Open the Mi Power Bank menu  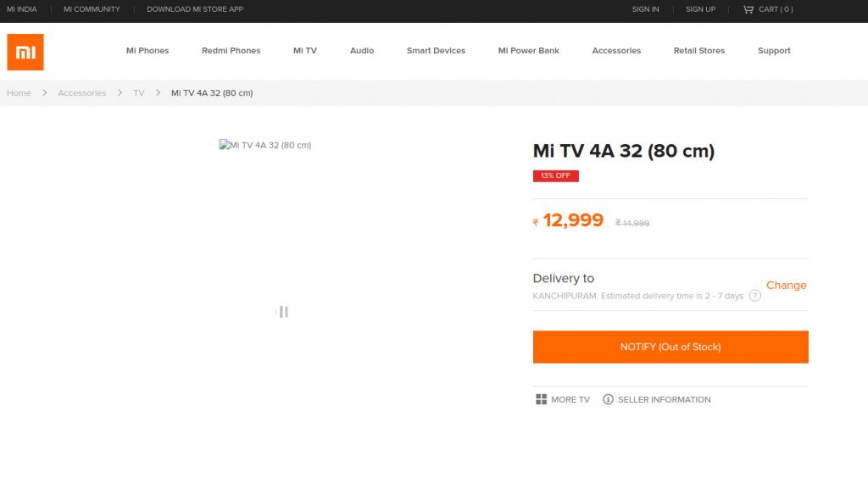point(529,51)
